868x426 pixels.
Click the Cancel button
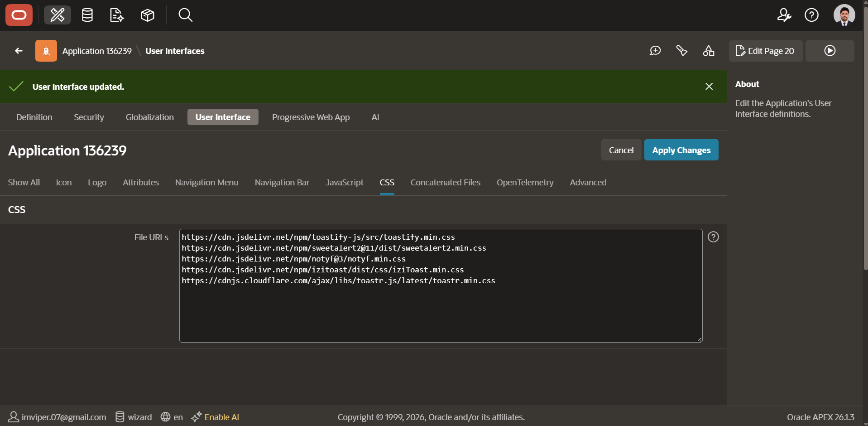(621, 150)
